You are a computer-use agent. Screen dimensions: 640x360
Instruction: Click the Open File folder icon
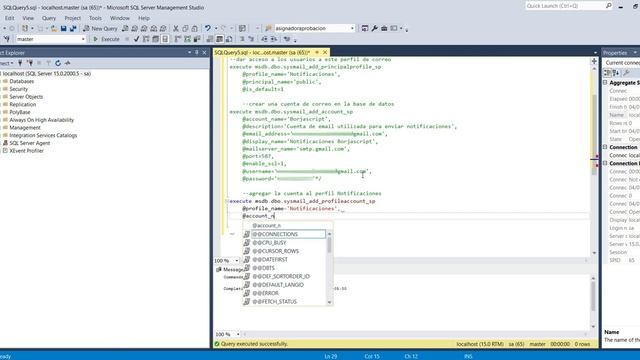(x=54, y=28)
